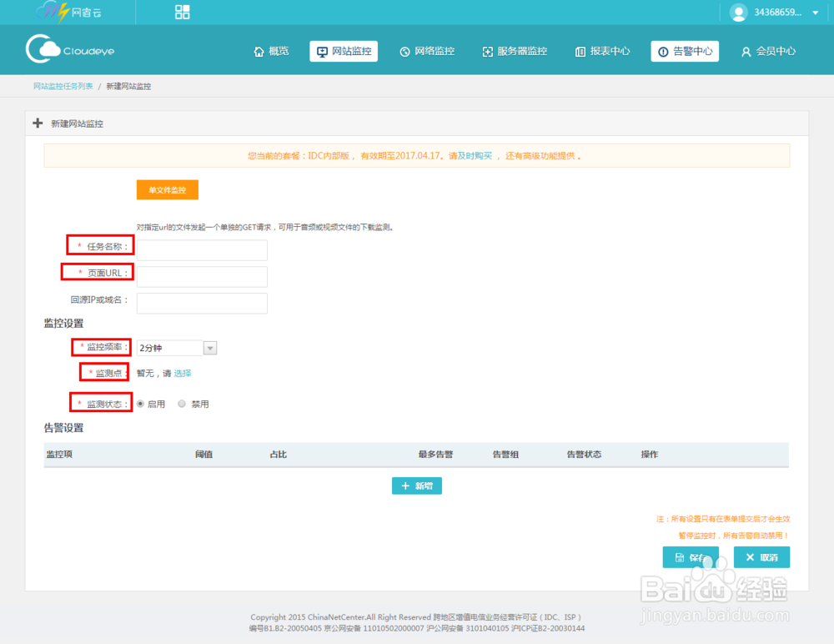The width and height of the screenshot is (834, 644).
Task: Click the 任务名称 input field
Action: click(202, 249)
